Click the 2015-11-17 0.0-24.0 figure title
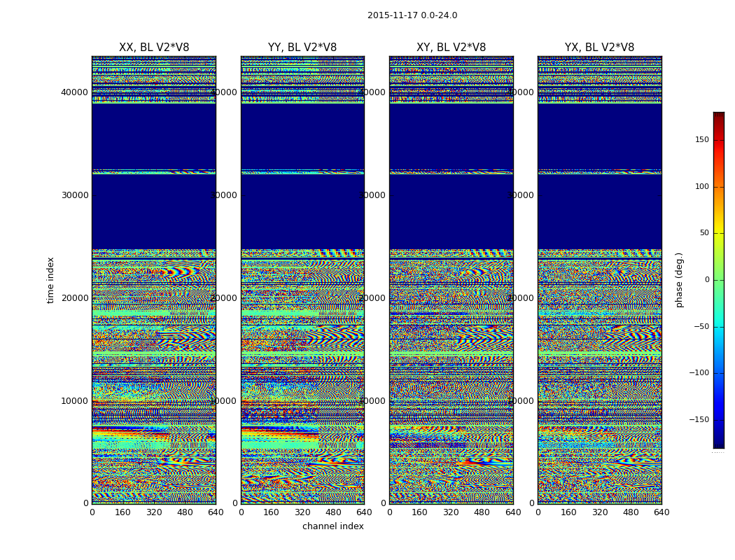Image resolution: width=735 pixels, height=560 pixels. coord(412,15)
